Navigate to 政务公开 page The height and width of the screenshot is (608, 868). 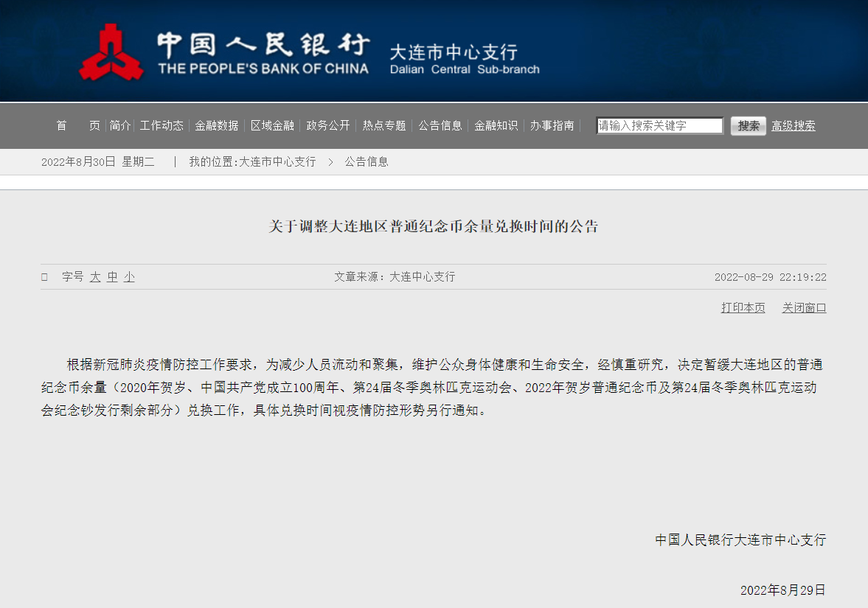coord(328,125)
